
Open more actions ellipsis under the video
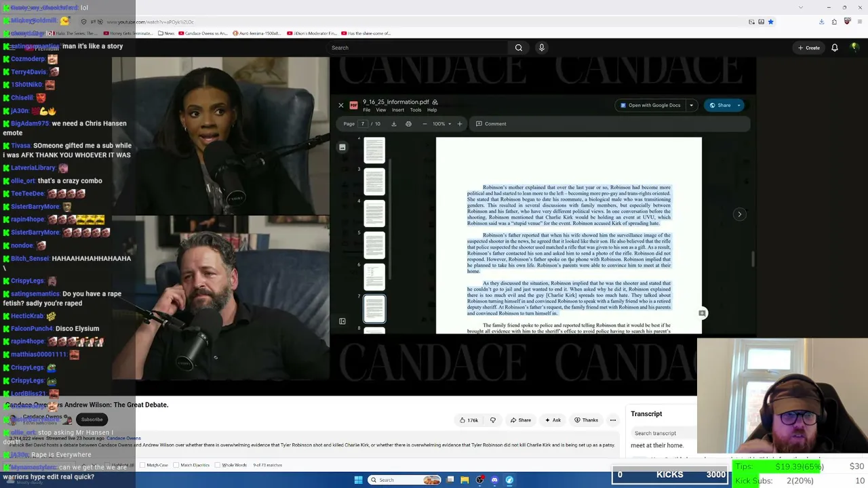613,420
